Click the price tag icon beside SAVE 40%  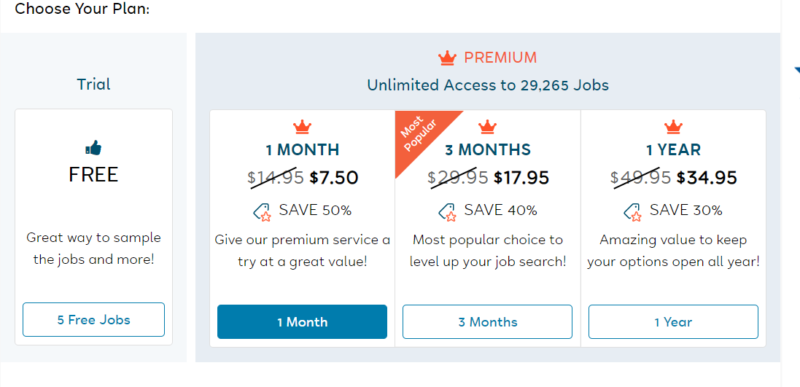447,212
